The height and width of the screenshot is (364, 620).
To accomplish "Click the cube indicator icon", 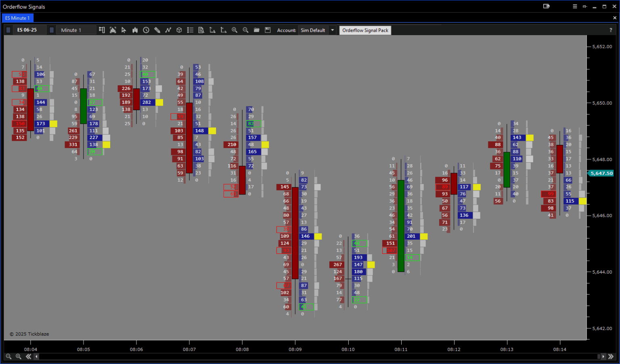I will pyautogui.click(x=179, y=30).
